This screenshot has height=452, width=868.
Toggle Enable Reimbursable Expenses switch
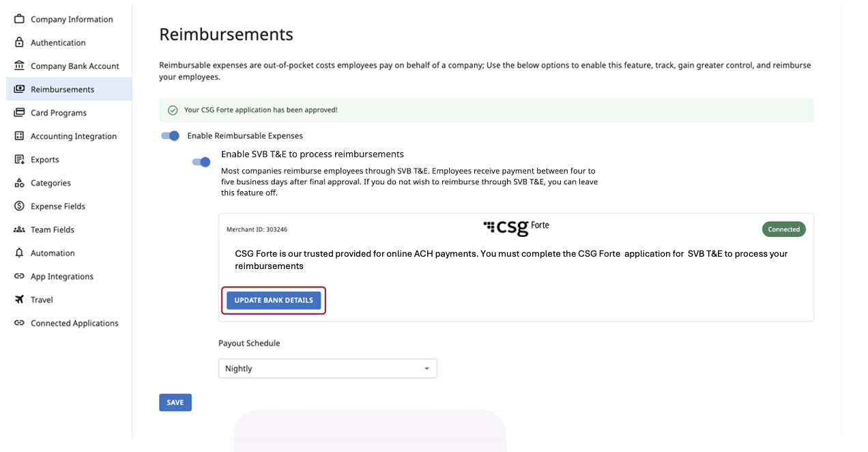click(170, 136)
